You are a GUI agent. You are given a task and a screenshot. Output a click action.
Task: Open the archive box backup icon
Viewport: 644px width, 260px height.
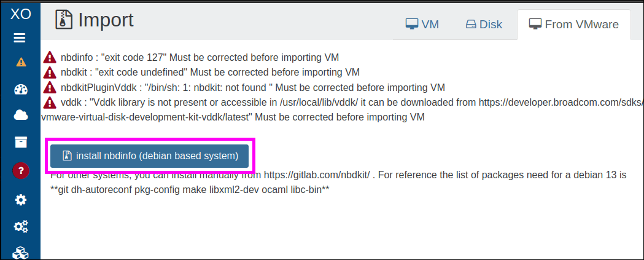tap(20, 142)
